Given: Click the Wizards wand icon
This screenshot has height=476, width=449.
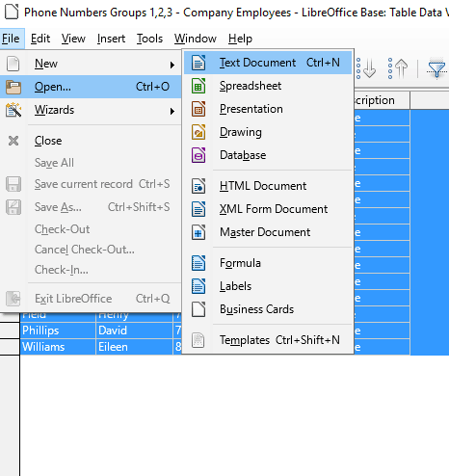Looking at the screenshot, I should point(13,110).
